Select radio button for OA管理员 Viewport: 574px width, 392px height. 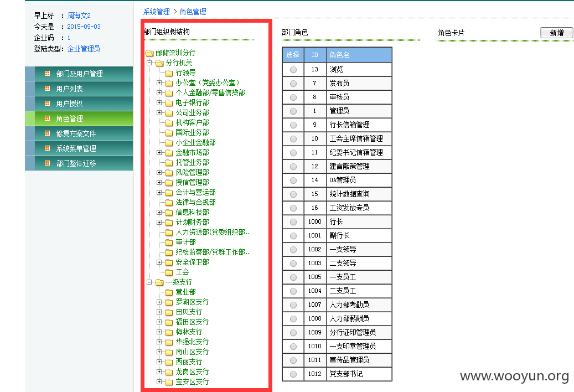pyautogui.click(x=293, y=180)
